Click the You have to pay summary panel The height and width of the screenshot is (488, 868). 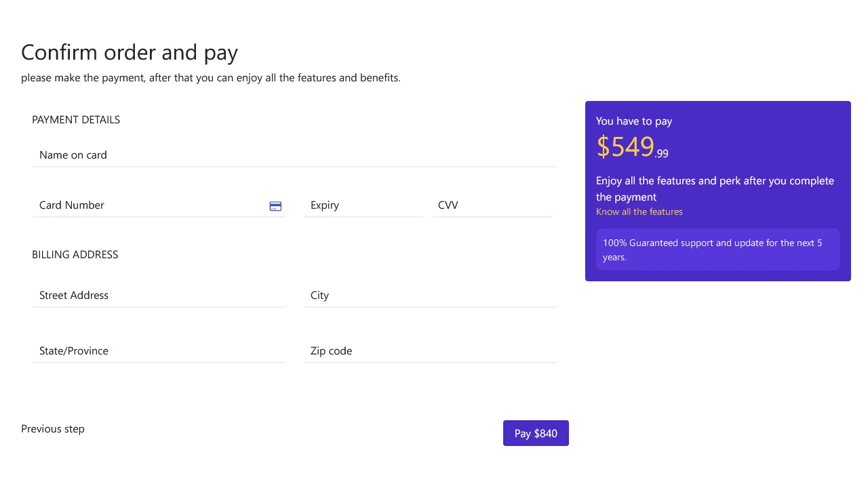(x=717, y=190)
